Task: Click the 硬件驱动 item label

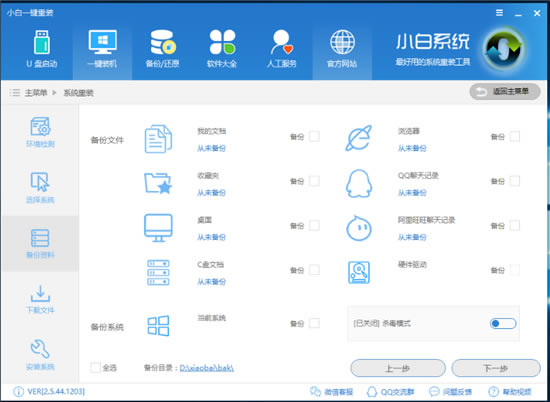Action: [412, 264]
